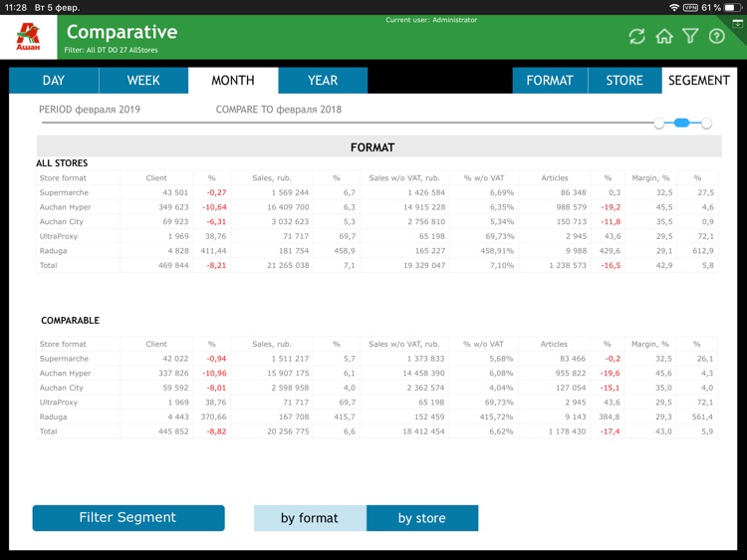Tap the Wi-Fi status icon

pyautogui.click(x=673, y=8)
